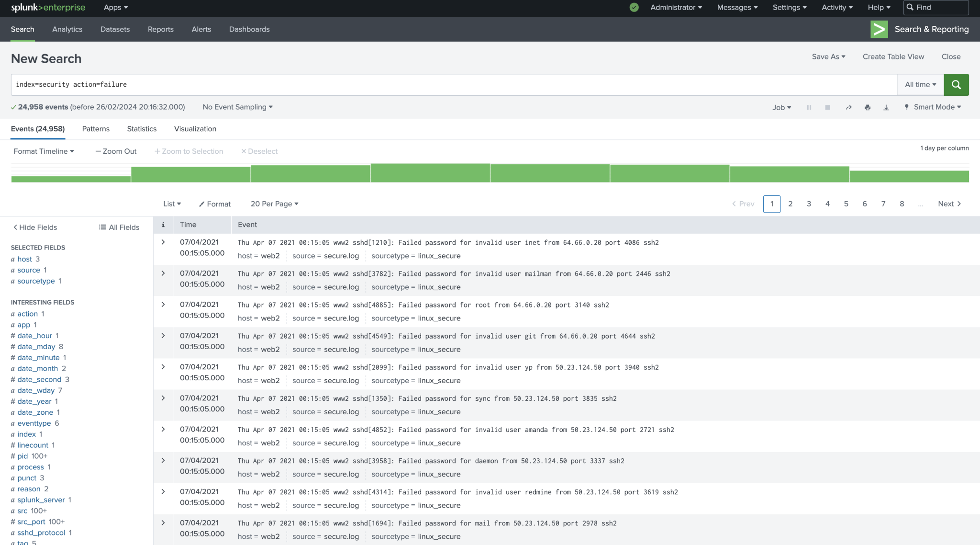Open the 20 Per Page dropdown
The image size is (980, 545).
(x=274, y=204)
